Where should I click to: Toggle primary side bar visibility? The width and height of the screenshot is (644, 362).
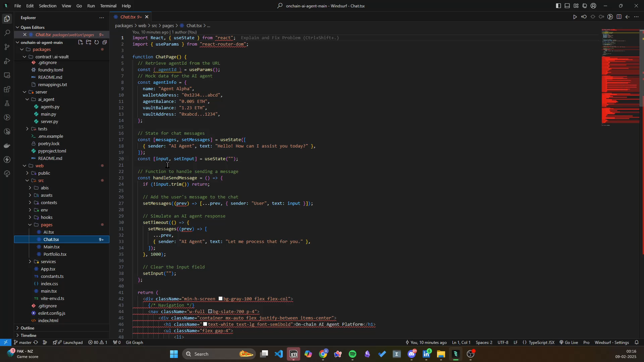558,6
